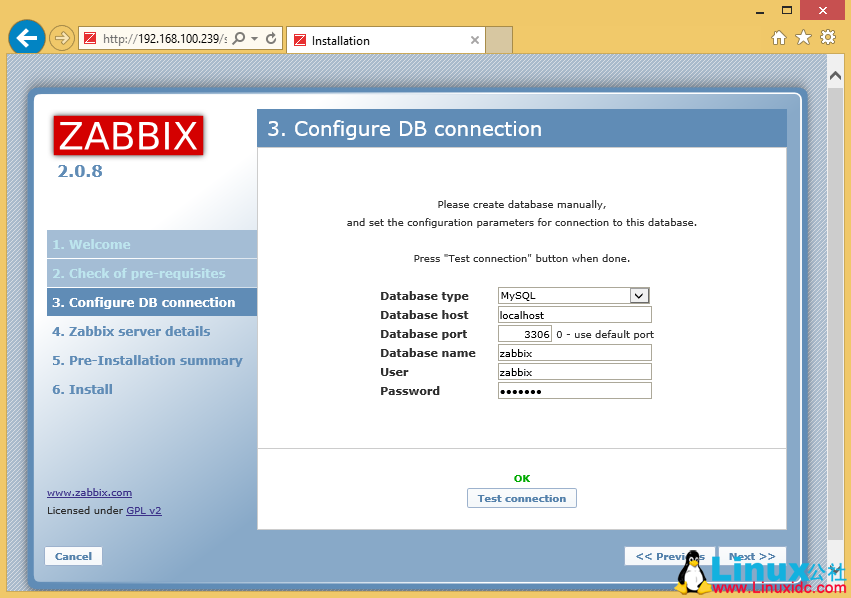Viewport: 851px width, 598px height.
Task: Open the browser Home page icon
Action: point(778,36)
